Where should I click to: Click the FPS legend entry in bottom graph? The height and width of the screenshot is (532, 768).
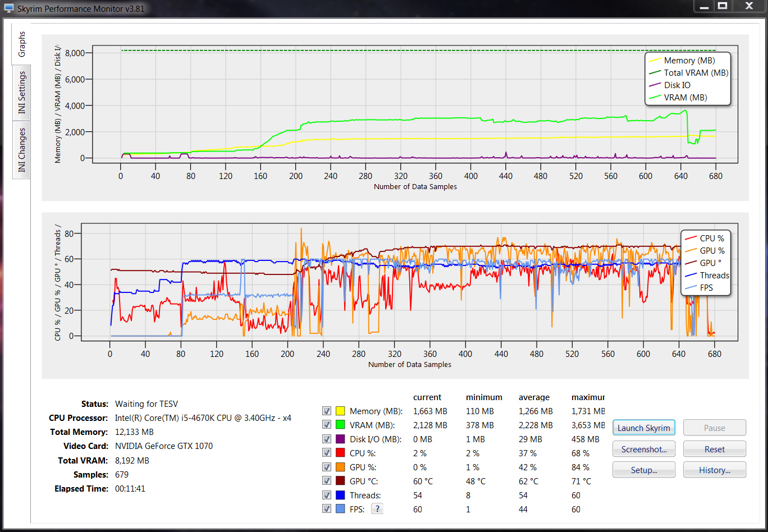[698, 288]
